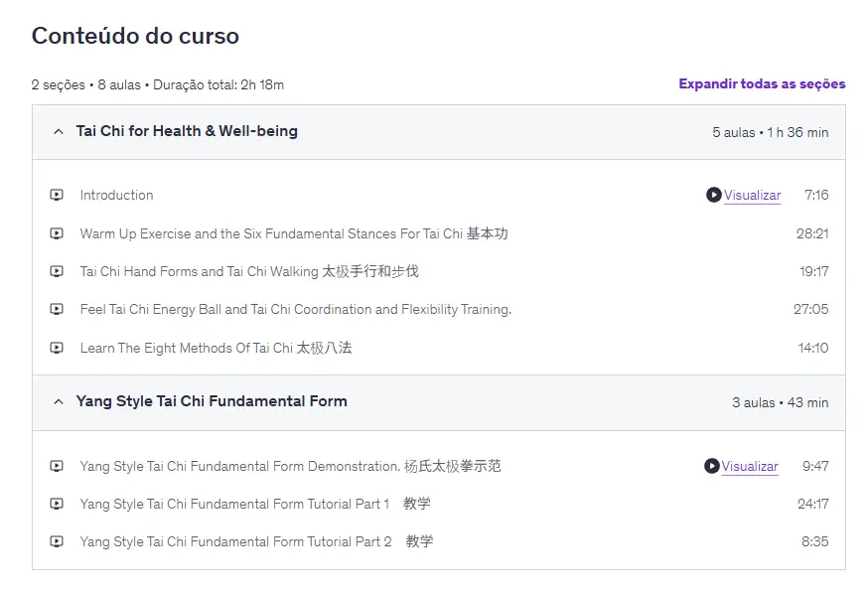The width and height of the screenshot is (868, 597).
Task: Collapse Yang Style Tai Chi Fundamental Form chevron
Action: [x=59, y=402]
